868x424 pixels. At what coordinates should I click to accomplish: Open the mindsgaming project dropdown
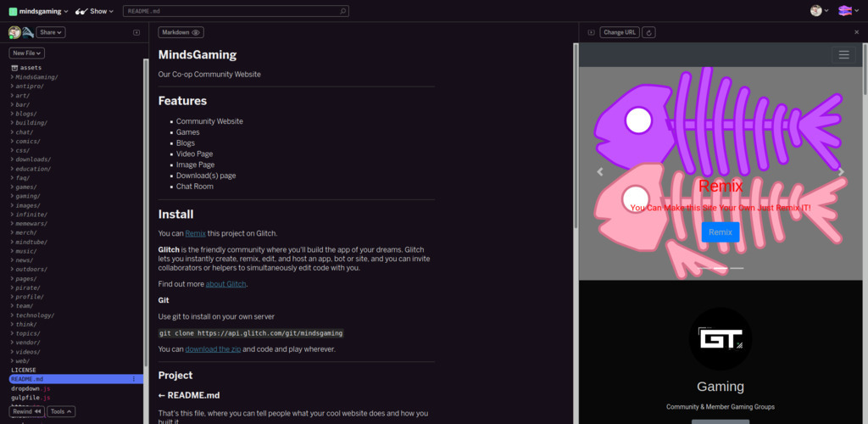[38, 11]
